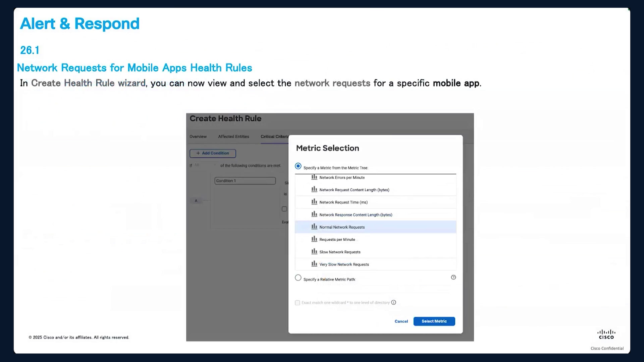Click the 'Cisco Confidential' footer text
Image resolution: width=644 pixels, height=362 pixels.
[x=607, y=348]
